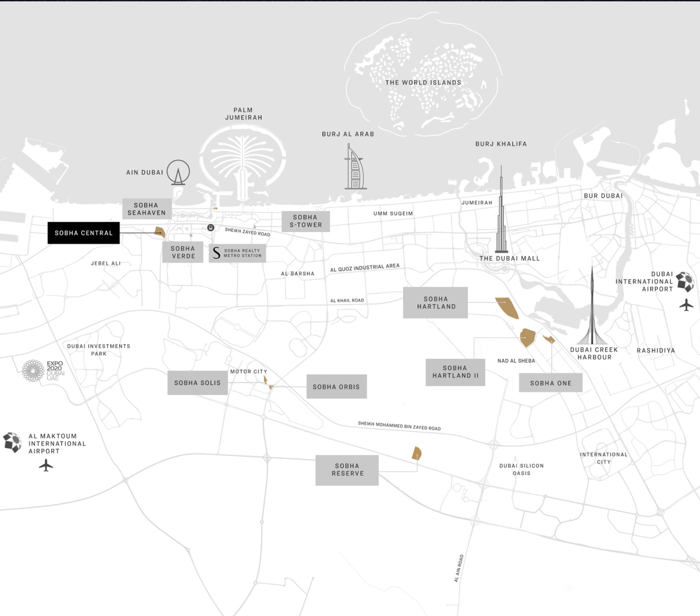The image size is (700, 616).
Task: Click the Burj Khalifa tower illustration
Action: tap(501, 209)
